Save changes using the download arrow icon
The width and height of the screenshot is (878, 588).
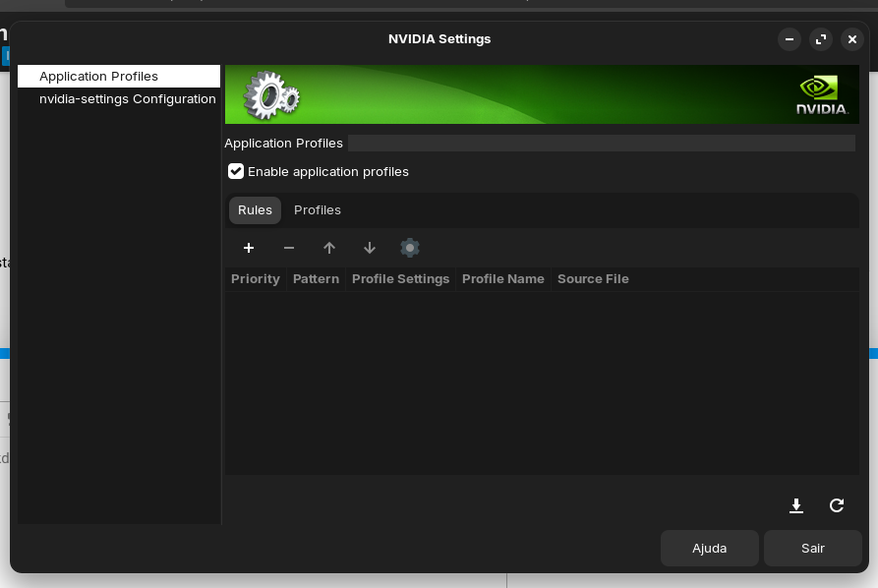[x=796, y=505]
